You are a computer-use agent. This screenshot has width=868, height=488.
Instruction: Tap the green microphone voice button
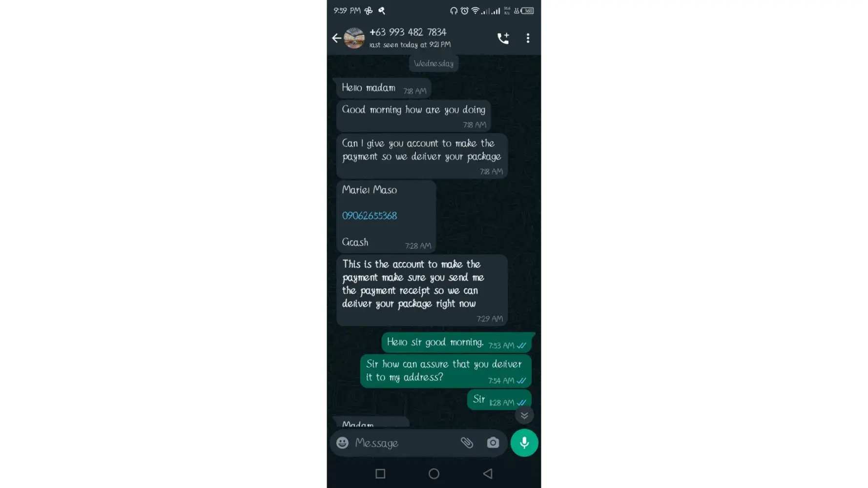[524, 443]
